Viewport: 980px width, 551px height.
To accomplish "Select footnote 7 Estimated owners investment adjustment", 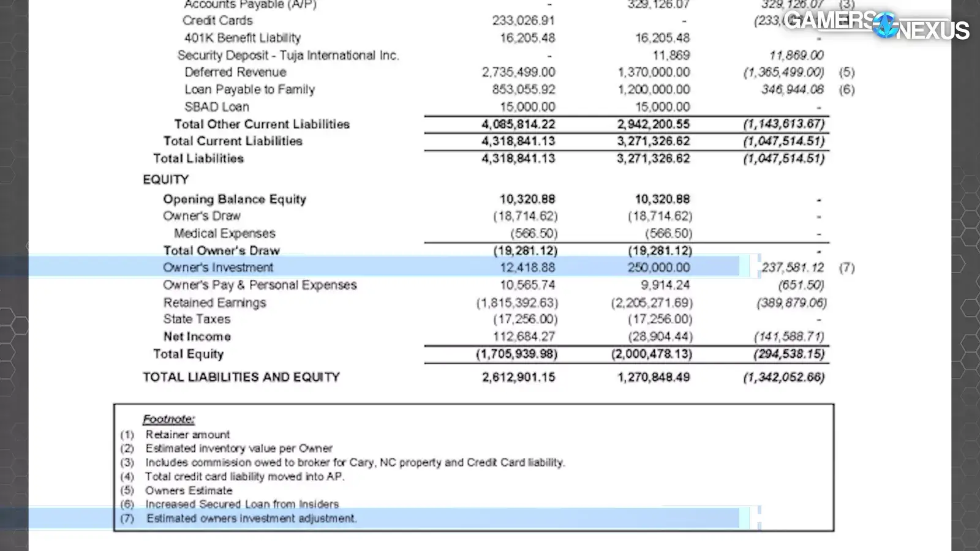I will point(251,519).
